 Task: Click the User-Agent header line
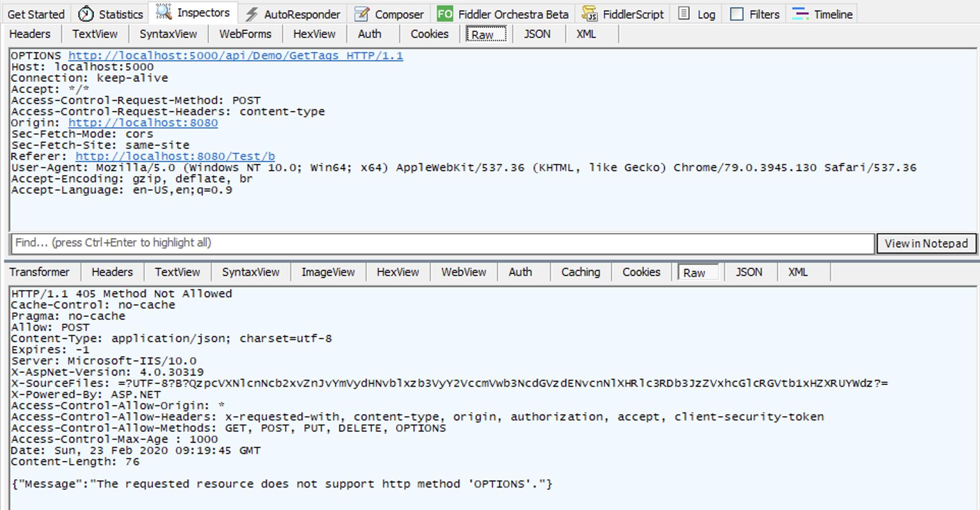(x=464, y=168)
